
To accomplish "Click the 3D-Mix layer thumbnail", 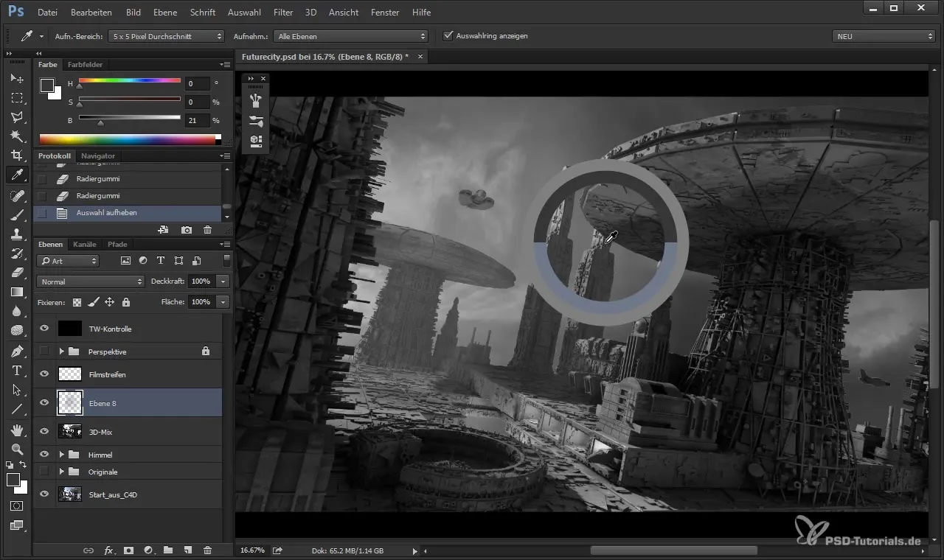I will coord(69,432).
